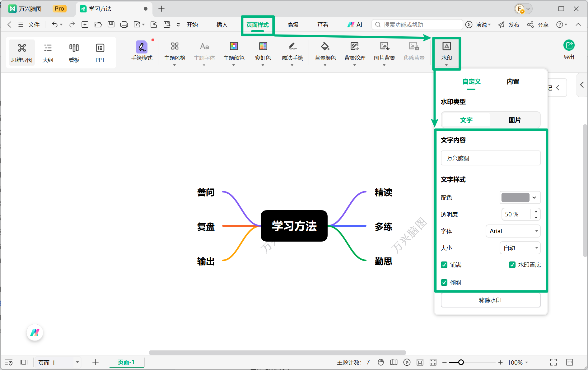Increase transparency with the up stepper arrow
This screenshot has height=370, width=588.
click(x=536, y=211)
